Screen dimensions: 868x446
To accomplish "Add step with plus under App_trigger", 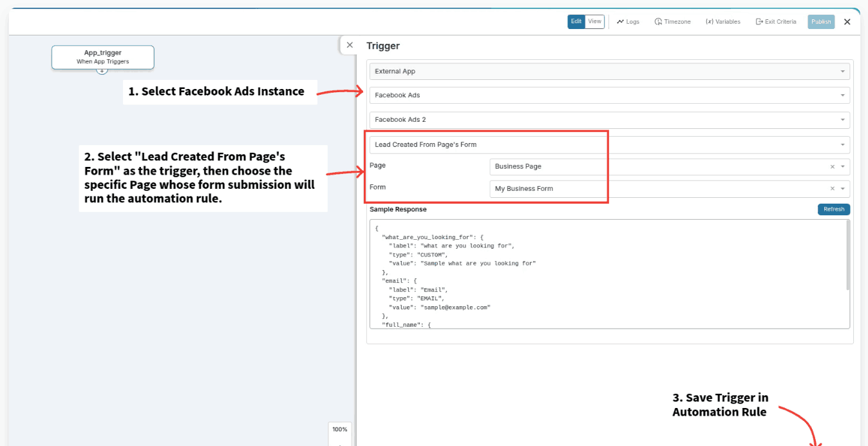I will [102, 71].
